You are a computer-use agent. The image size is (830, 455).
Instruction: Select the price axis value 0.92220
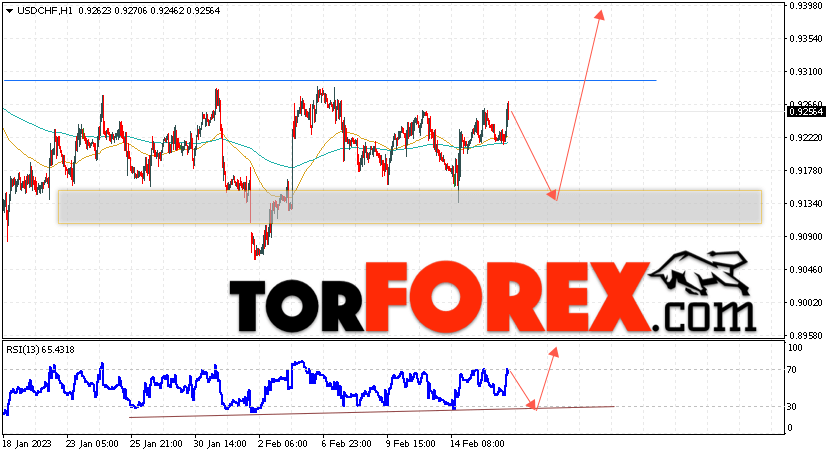pyautogui.click(x=806, y=138)
